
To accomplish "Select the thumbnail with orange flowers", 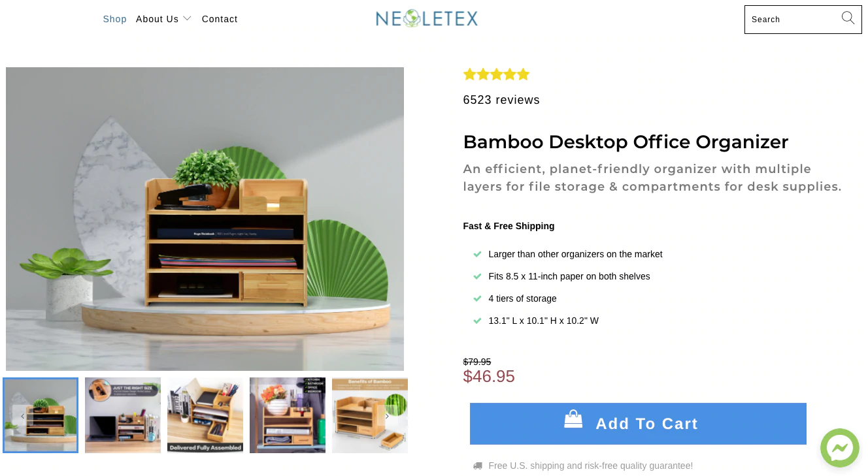I will (x=288, y=415).
